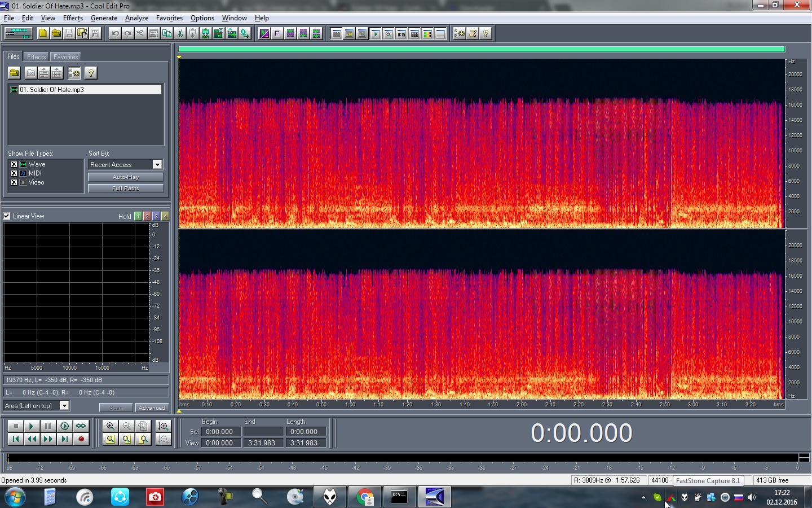This screenshot has width=812, height=508.
Task: Click the Stop transport button
Action: (x=16, y=426)
